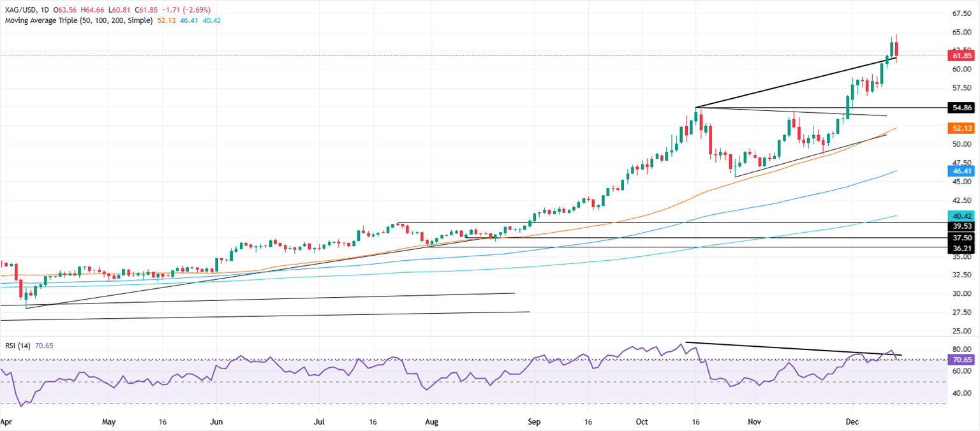
Task: Select the Moving Average Triple legend label
Action: 78,20
